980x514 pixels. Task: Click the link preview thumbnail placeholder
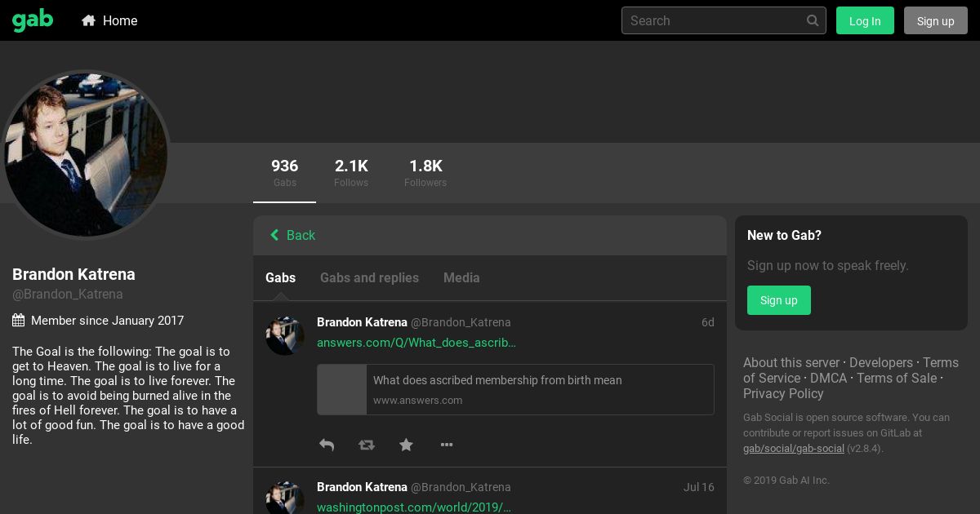(x=342, y=389)
